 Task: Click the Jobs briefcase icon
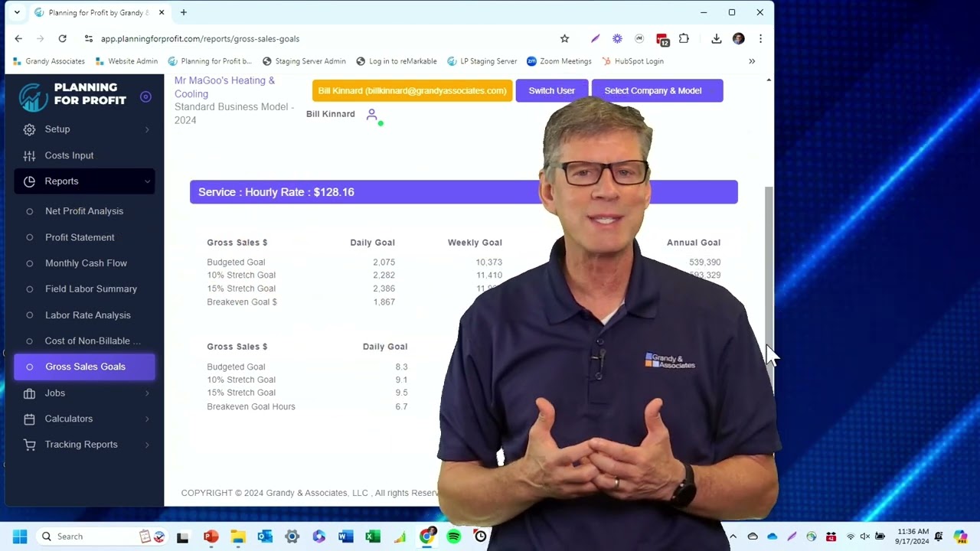tap(29, 393)
